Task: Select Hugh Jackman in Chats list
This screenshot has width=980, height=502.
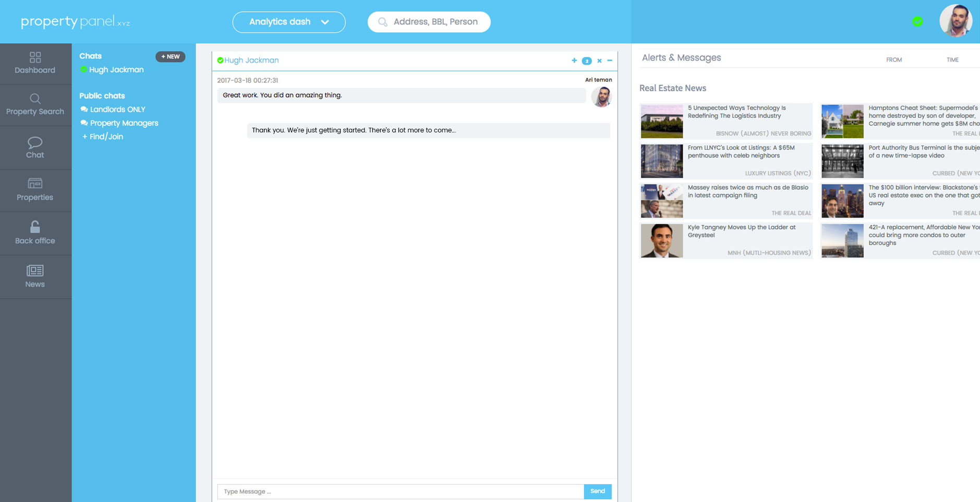Action: (116, 70)
